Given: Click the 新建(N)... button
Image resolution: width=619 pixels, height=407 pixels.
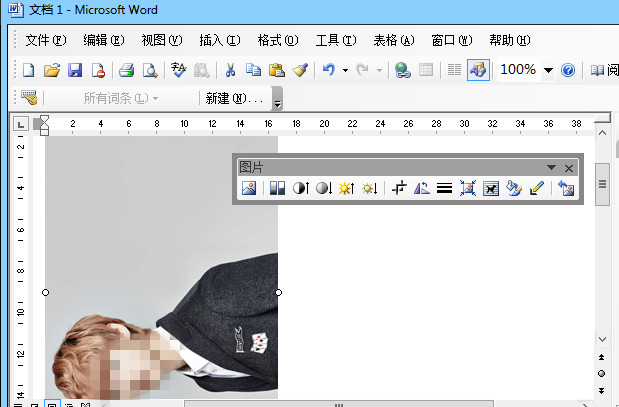Looking at the screenshot, I should (x=234, y=99).
